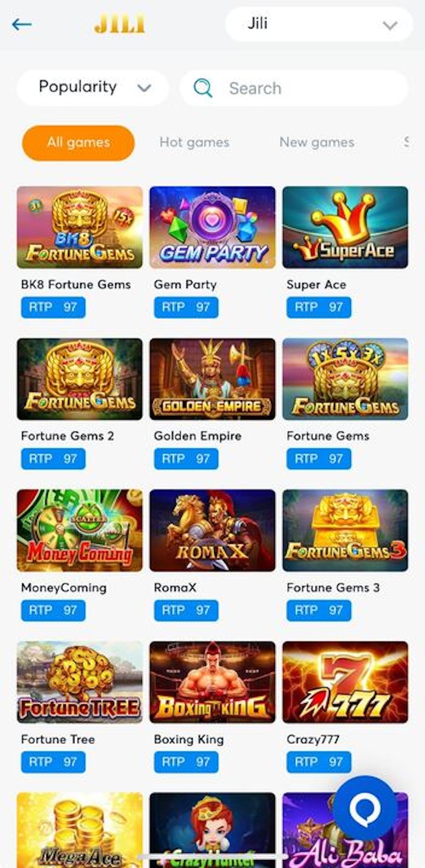Image resolution: width=425 pixels, height=868 pixels.
Task: Tap the back arrow icon
Action: pyautogui.click(x=22, y=24)
